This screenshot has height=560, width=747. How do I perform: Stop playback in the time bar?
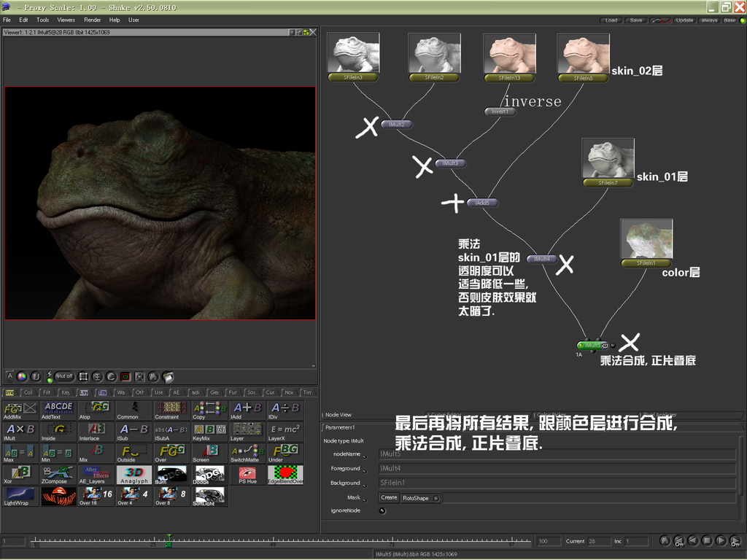pyautogui.click(x=708, y=541)
